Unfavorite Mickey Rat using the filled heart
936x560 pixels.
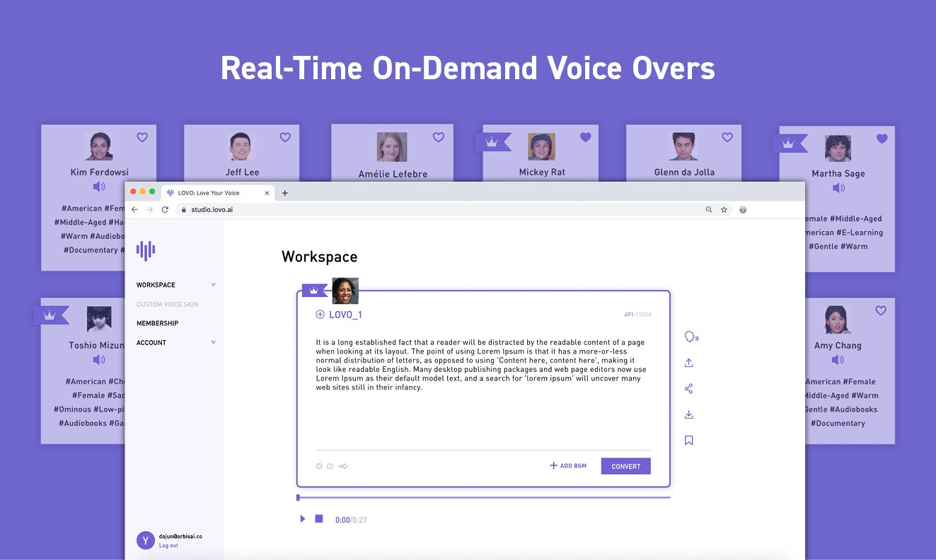click(586, 139)
